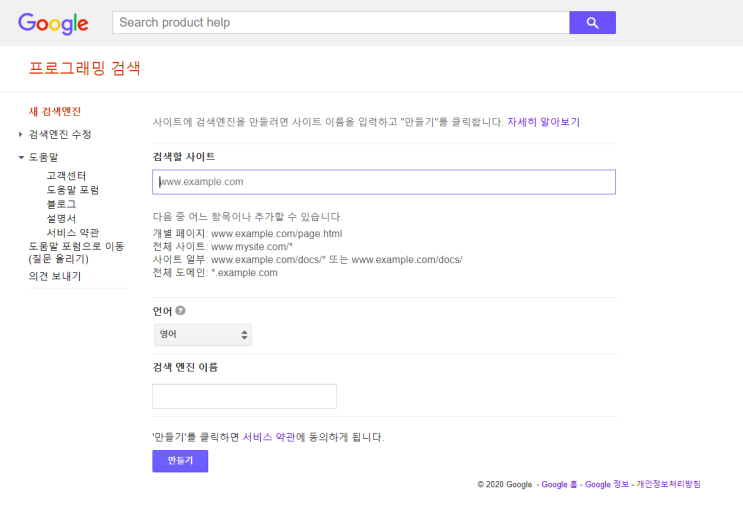Image resolution: width=743 pixels, height=512 pixels.
Task: Click the text www.example.com/page.html
Action: [x=277, y=234]
